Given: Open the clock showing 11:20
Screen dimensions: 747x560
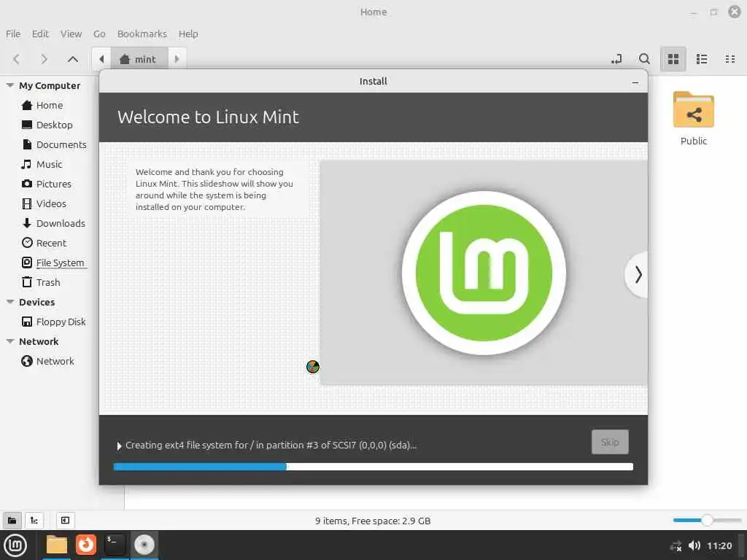Looking at the screenshot, I should coord(719,545).
